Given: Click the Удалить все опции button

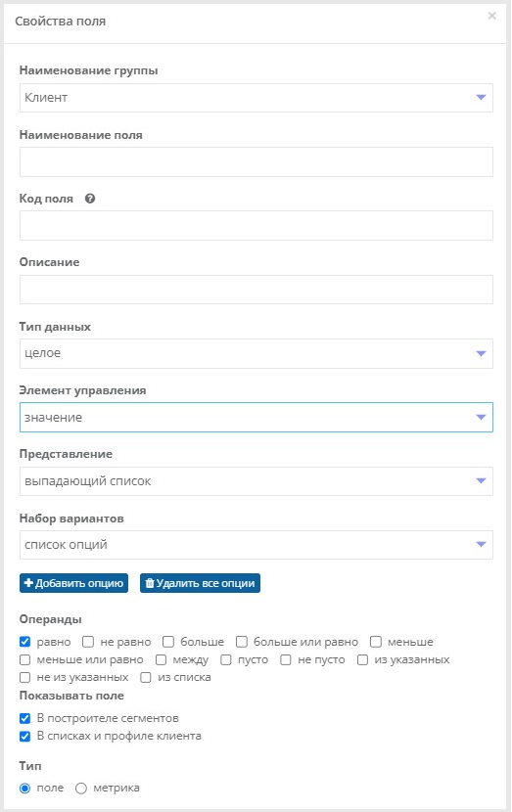Looking at the screenshot, I should point(200,583).
